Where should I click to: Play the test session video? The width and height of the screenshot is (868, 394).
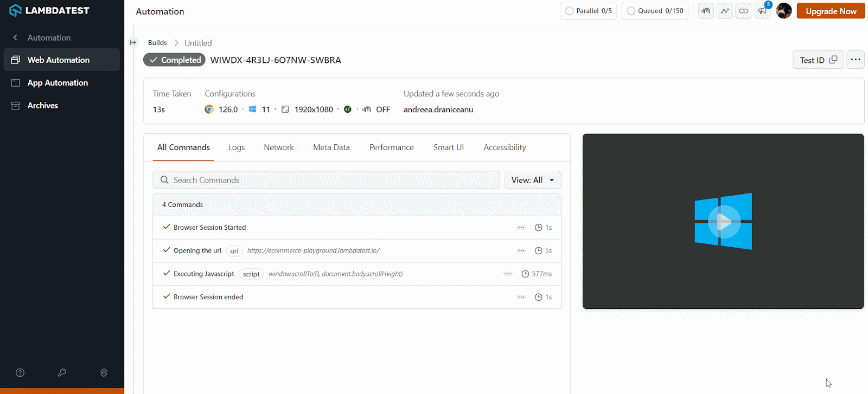(x=724, y=221)
